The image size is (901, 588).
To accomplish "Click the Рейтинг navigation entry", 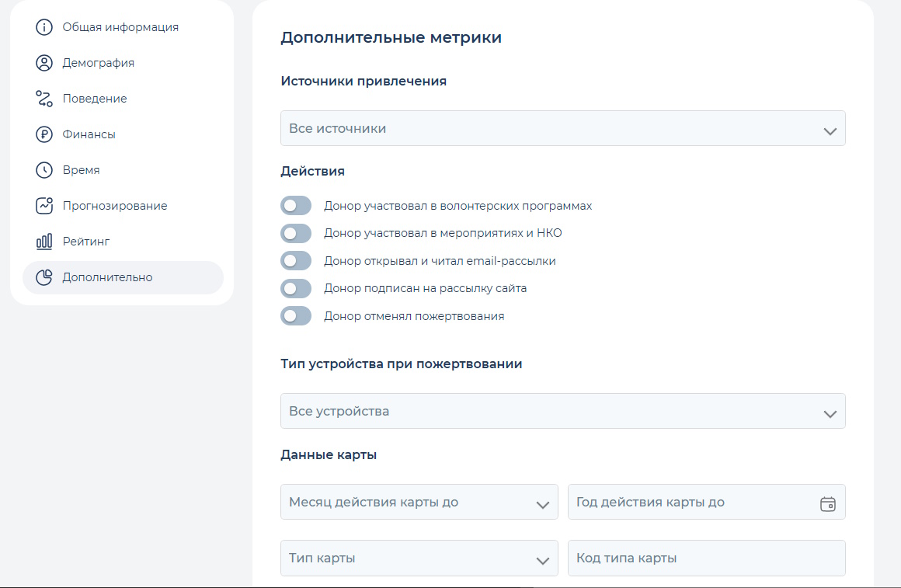I will (x=85, y=241).
